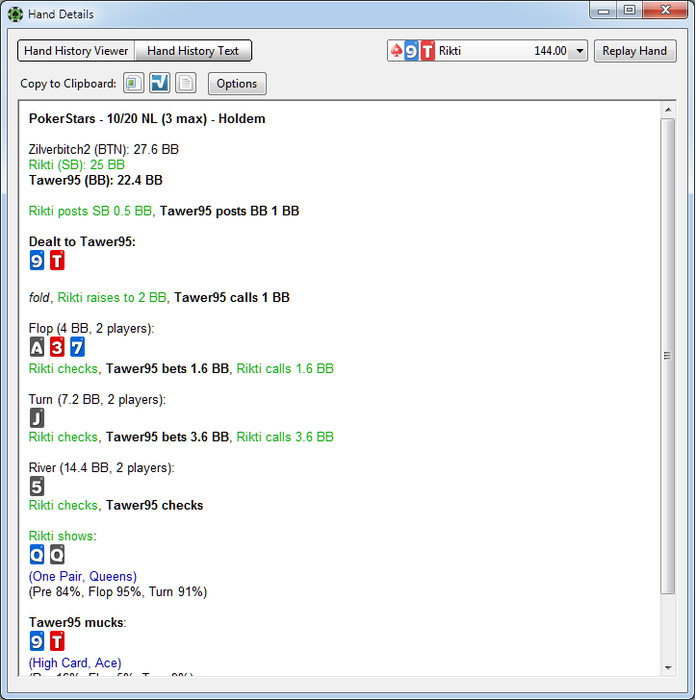Viewport: 696px width, 700px height.
Task: Click the poker chip icon in title bar
Action: coord(15,14)
